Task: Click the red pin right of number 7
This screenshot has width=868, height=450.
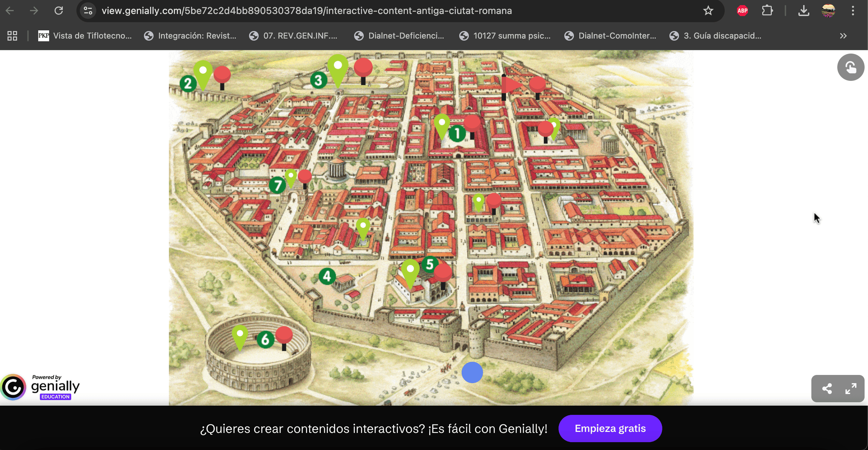Action: pyautogui.click(x=305, y=179)
